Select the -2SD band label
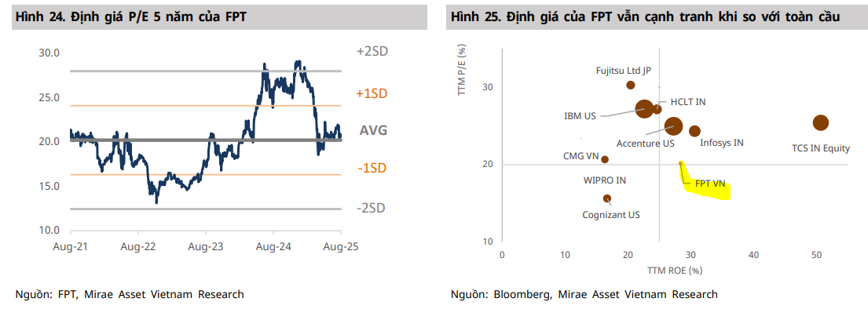The image size is (868, 320). point(372,208)
